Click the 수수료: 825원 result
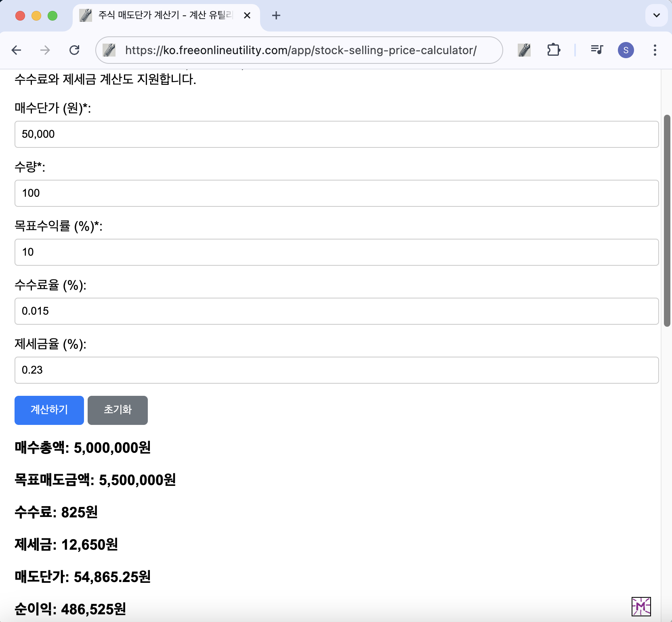Viewport: 672px width, 622px height. [56, 512]
